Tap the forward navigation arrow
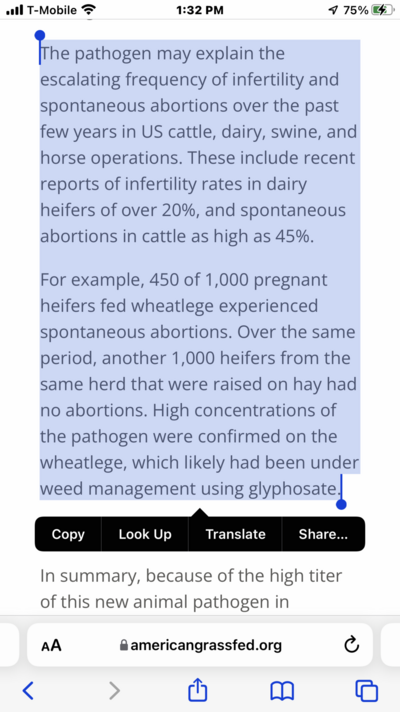This screenshot has height=712, width=400. click(115, 691)
